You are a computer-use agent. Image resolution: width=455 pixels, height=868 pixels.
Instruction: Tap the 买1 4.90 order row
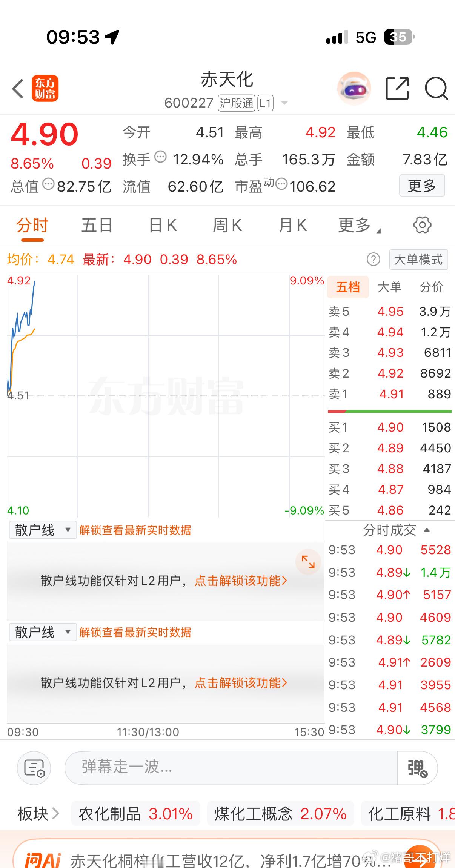point(390,427)
